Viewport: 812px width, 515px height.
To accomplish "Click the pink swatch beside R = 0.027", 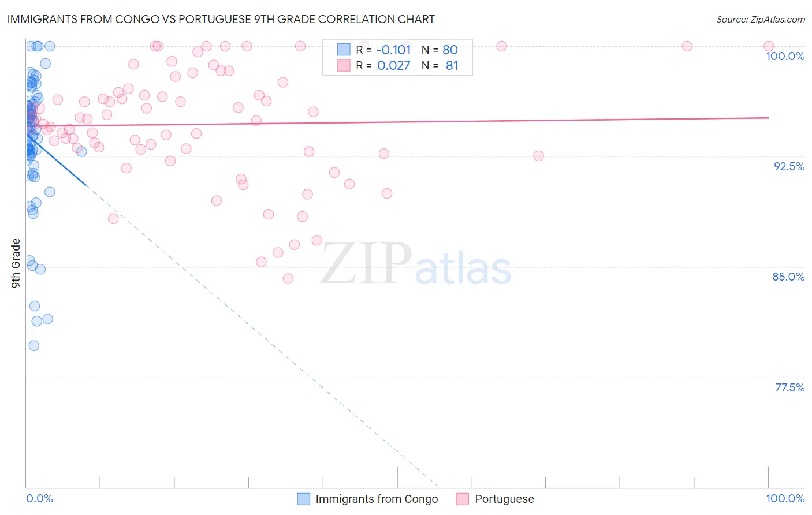I will pyautogui.click(x=344, y=65).
